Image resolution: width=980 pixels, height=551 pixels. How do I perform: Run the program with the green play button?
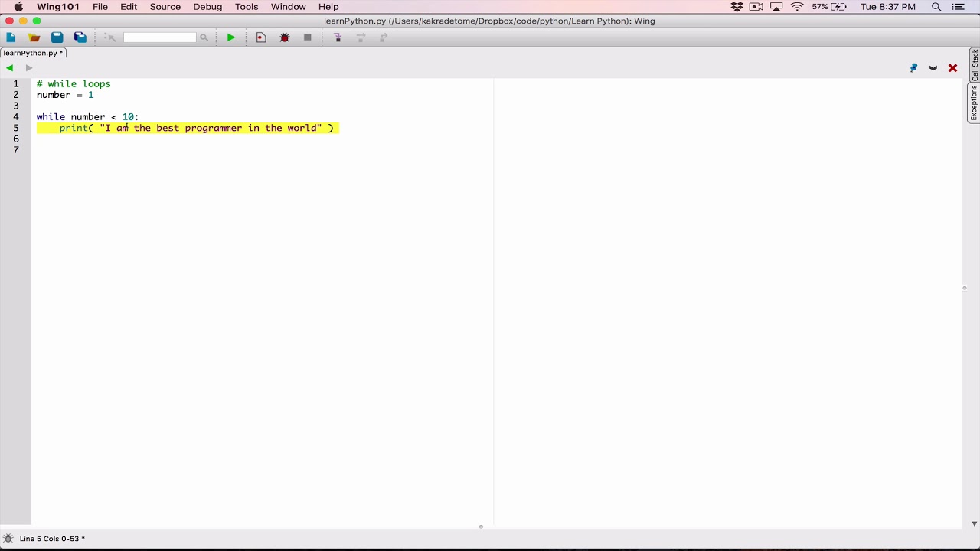point(230,37)
